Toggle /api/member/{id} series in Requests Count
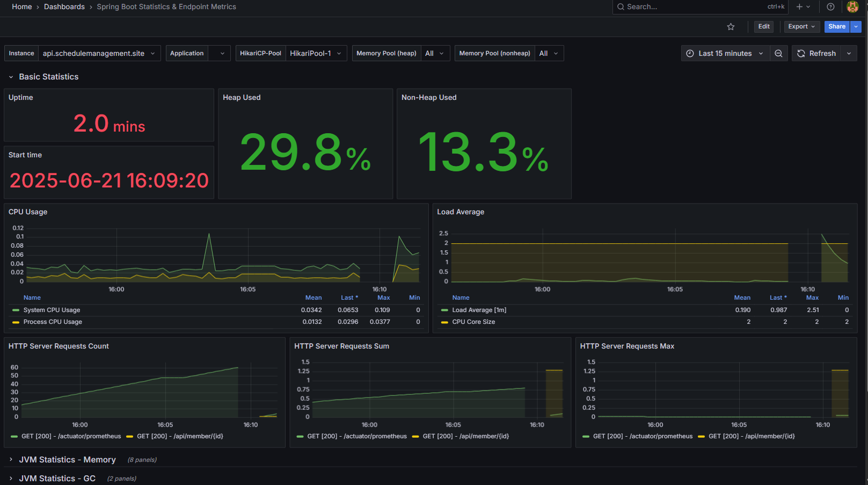The height and width of the screenshot is (485, 868). [x=180, y=436]
